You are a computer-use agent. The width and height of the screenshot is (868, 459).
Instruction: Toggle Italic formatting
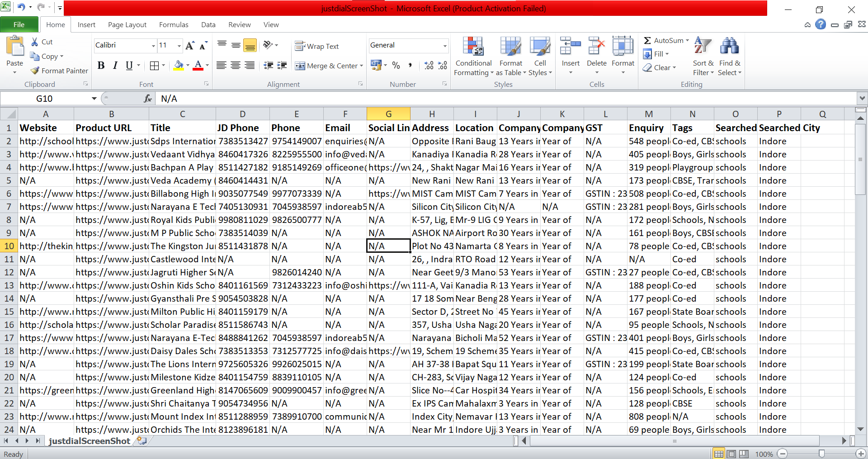click(115, 66)
